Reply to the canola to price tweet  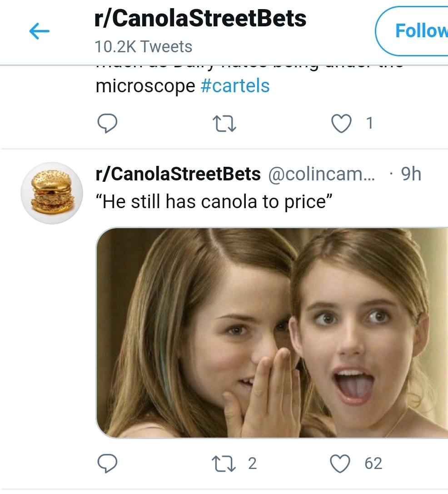click(x=107, y=464)
